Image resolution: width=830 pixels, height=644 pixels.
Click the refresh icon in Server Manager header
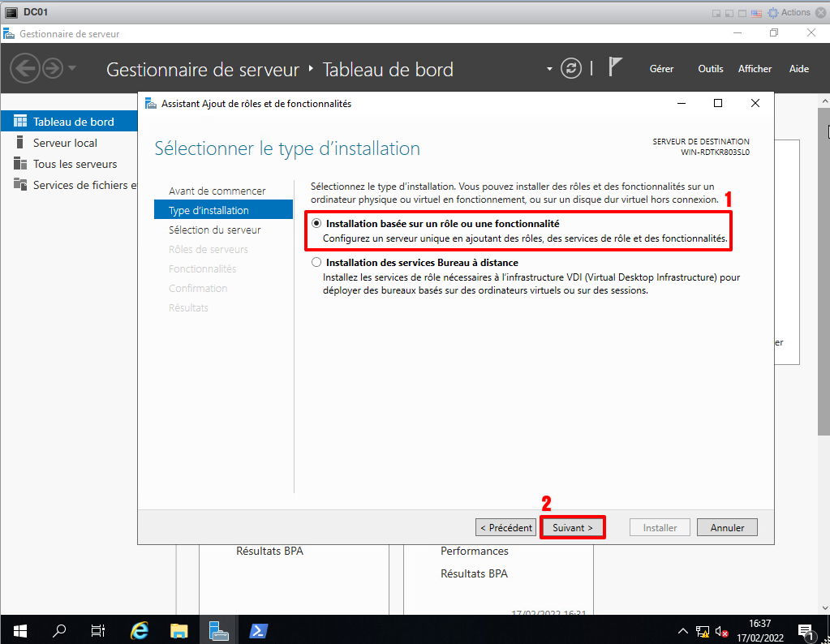[572, 68]
